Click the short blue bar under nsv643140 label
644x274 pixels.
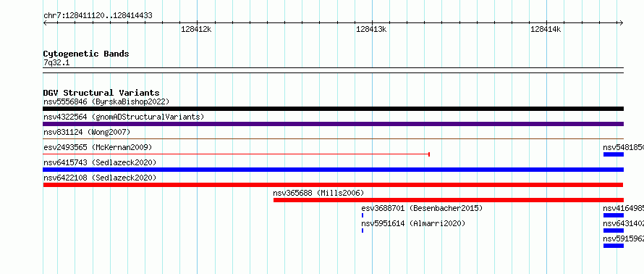tap(614, 231)
